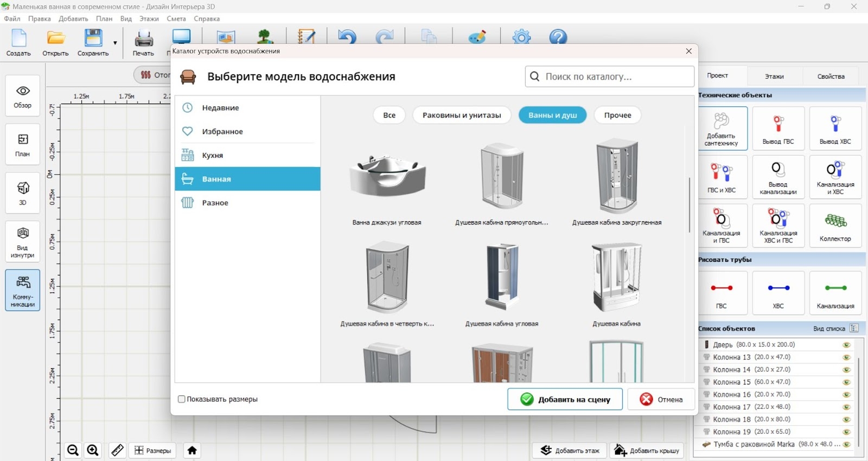
Task: Switch to the Раковины и унитазы filter tab
Action: 462,115
